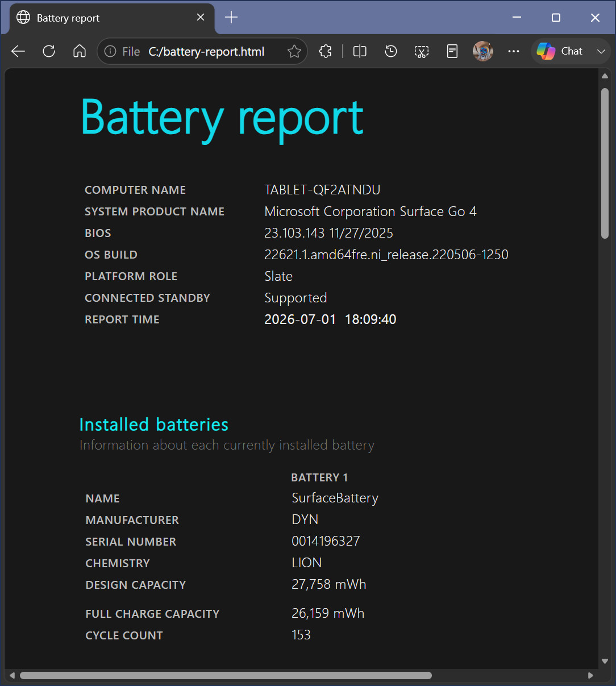Click the COMPUTER NAME label
Image resolution: width=616 pixels, height=686 pixels.
click(135, 190)
